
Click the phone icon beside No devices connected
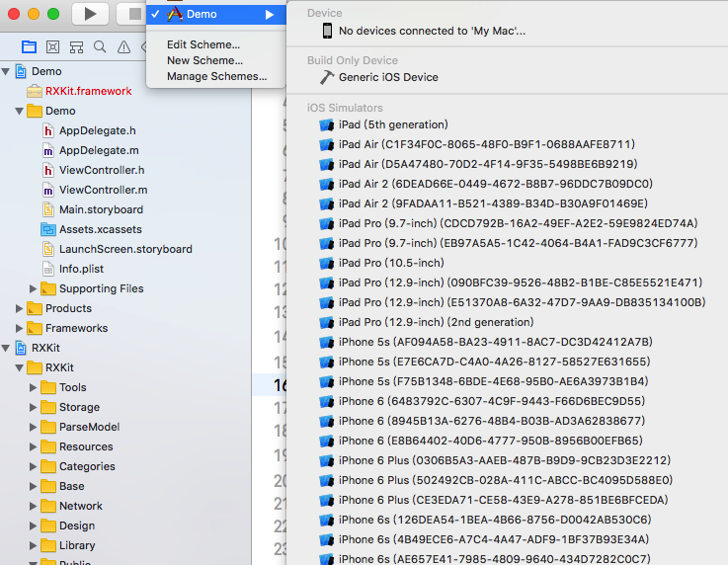click(327, 31)
